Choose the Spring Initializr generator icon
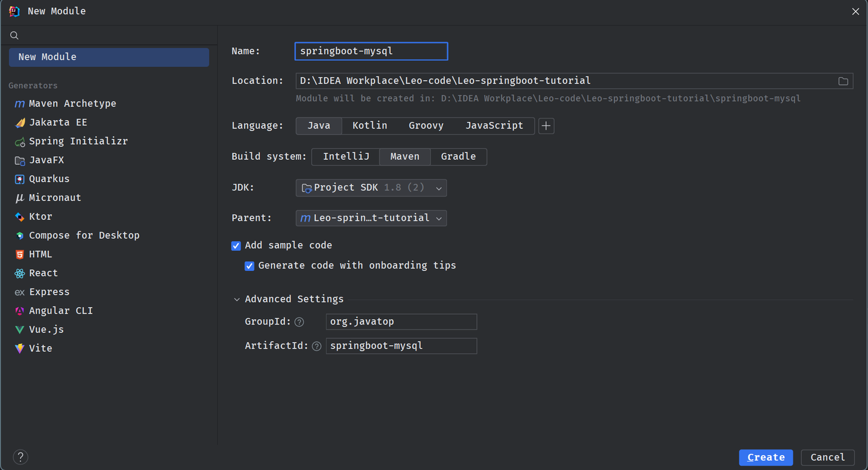Screen dimensions: 868x470 click(19, 141)
